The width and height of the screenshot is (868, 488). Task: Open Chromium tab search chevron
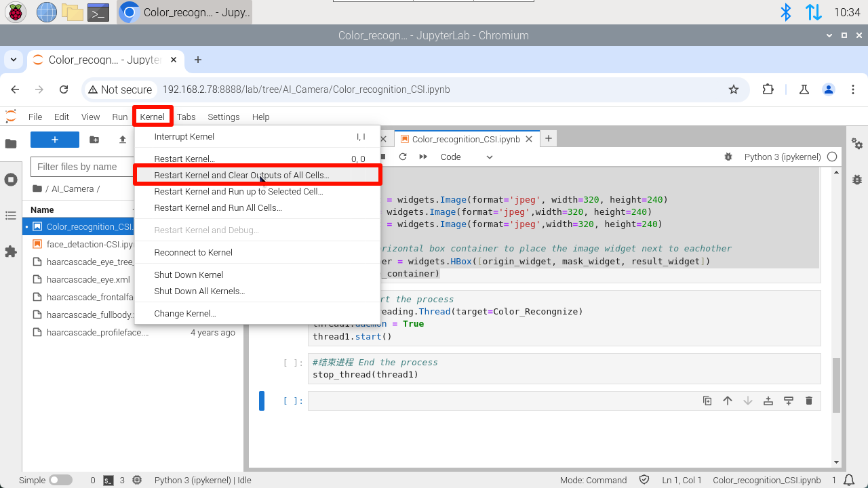click(x=13, y=60)
